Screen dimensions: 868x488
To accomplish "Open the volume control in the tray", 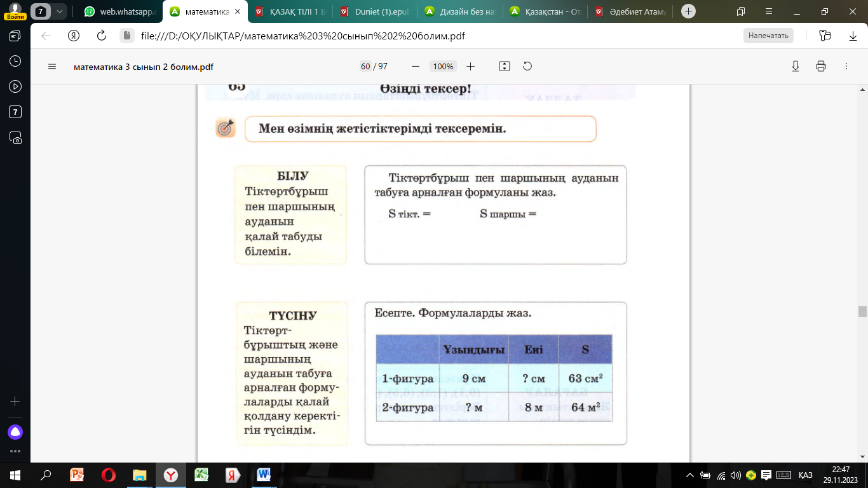I will (736, 475).
